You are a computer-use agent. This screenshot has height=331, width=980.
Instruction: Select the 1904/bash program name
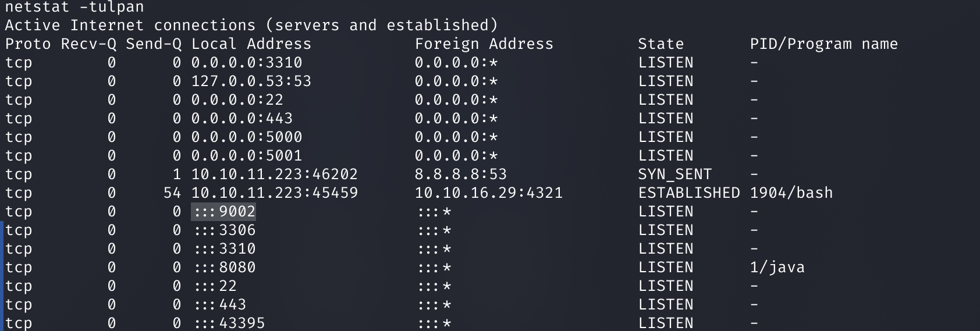(791, 193)
